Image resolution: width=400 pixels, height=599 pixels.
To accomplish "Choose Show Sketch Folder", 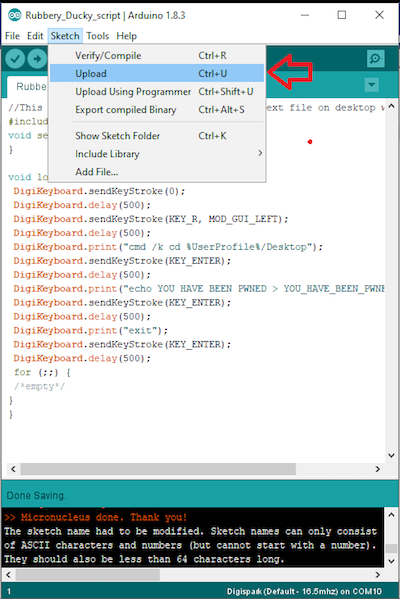I will 157,136.
